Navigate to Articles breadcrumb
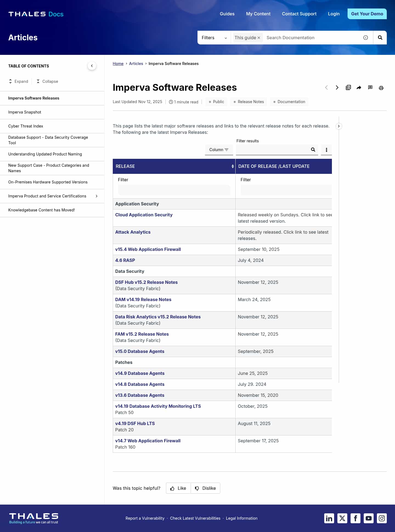Image resolution: width=395 pixels, height=532 pixels. click(x=136, y=64)
